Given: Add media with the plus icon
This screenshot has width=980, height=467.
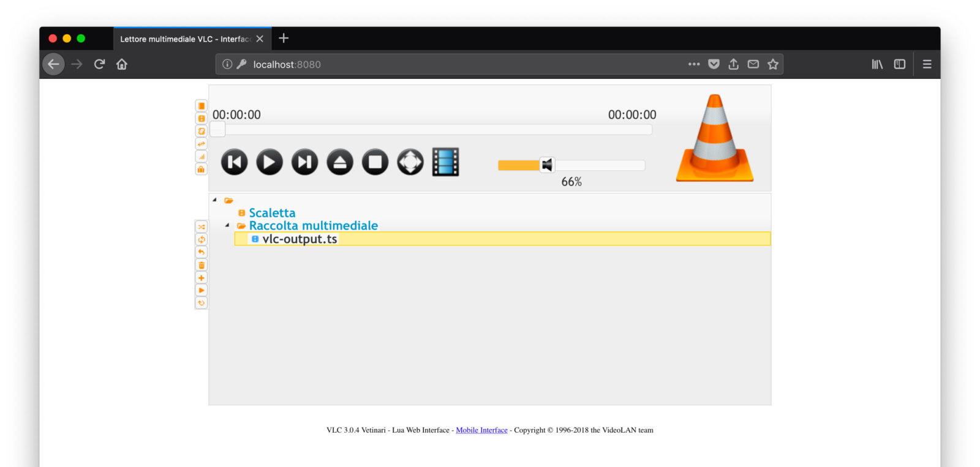Looking at the screenshot, I should 201,278.
